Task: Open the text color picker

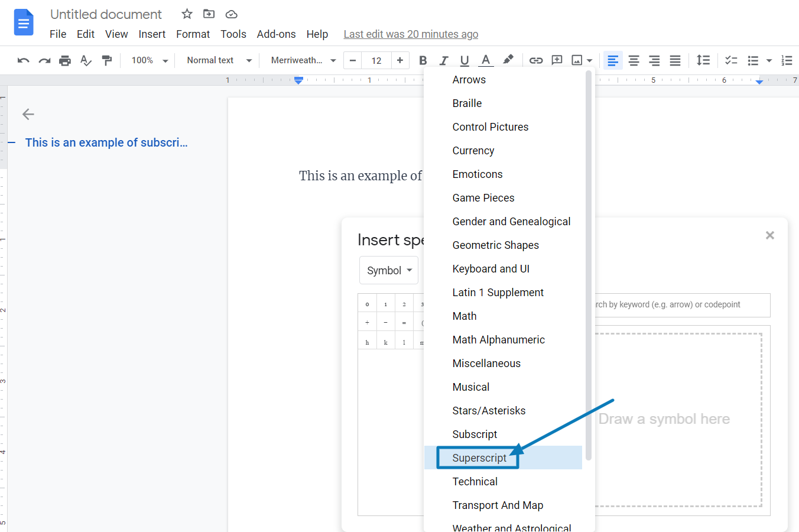Action: click(x=486, y=60)
